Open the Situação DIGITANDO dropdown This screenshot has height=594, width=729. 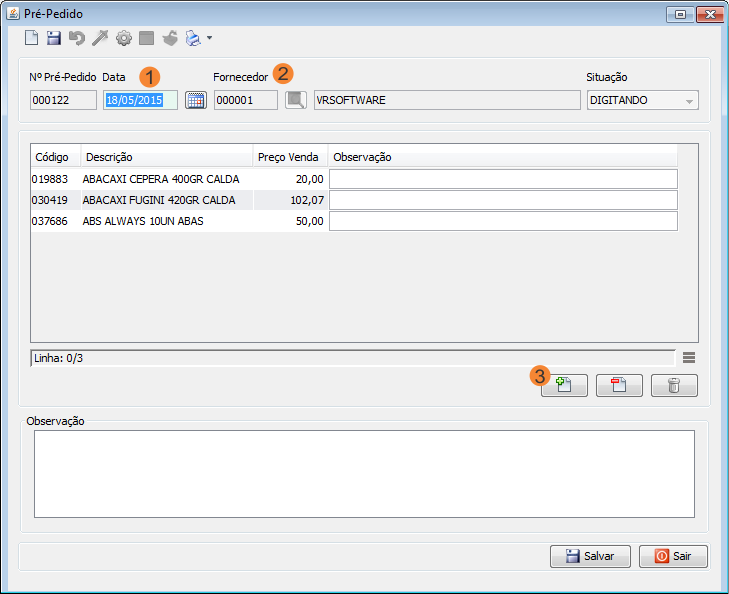(643, 100)
